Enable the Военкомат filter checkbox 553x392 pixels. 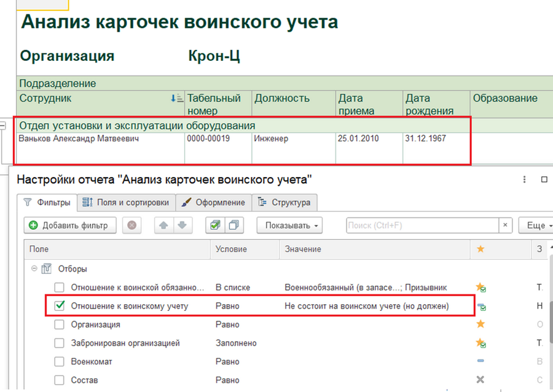60,362
